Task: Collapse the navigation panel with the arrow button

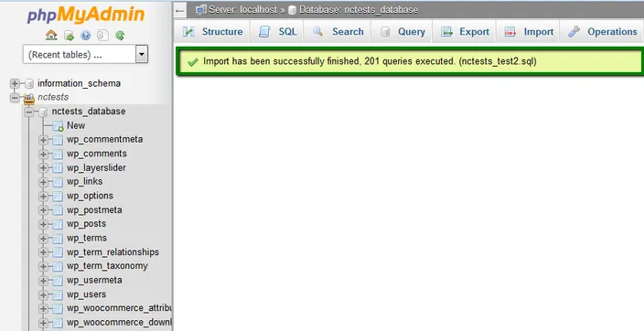Action: click(180, 10)
